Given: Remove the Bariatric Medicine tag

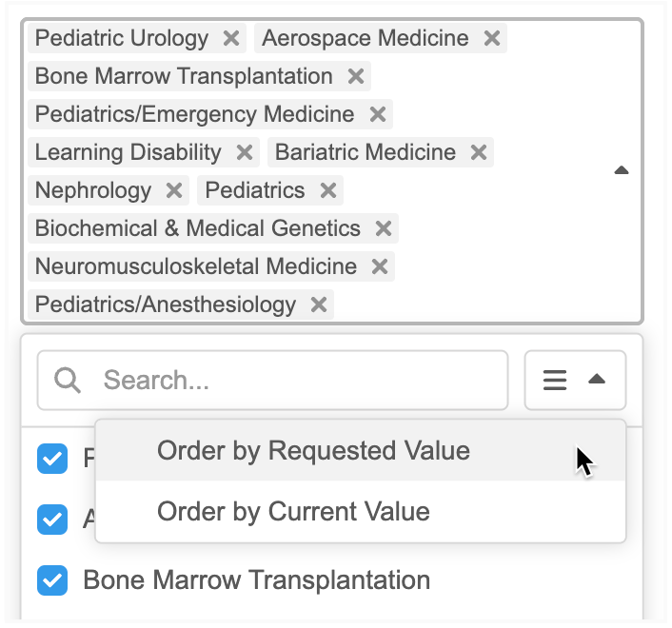Looking at the screenshot, I should [x=478, y=152].
